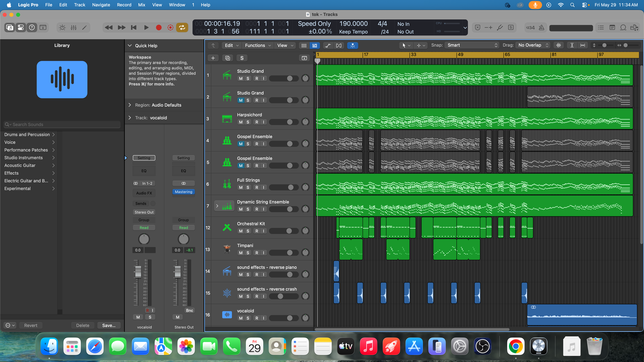Open Smart Controls sun-dial icon
Screen dimensions: 644x362
[x=62, y=27]
